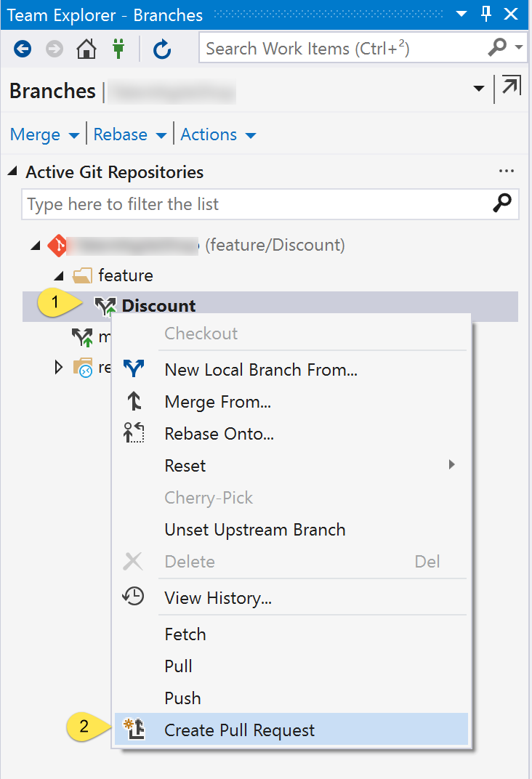The width and height of the screenshot is (532, 779).
Task: Click the promote-to-document pop-out button
Action: 509,86
